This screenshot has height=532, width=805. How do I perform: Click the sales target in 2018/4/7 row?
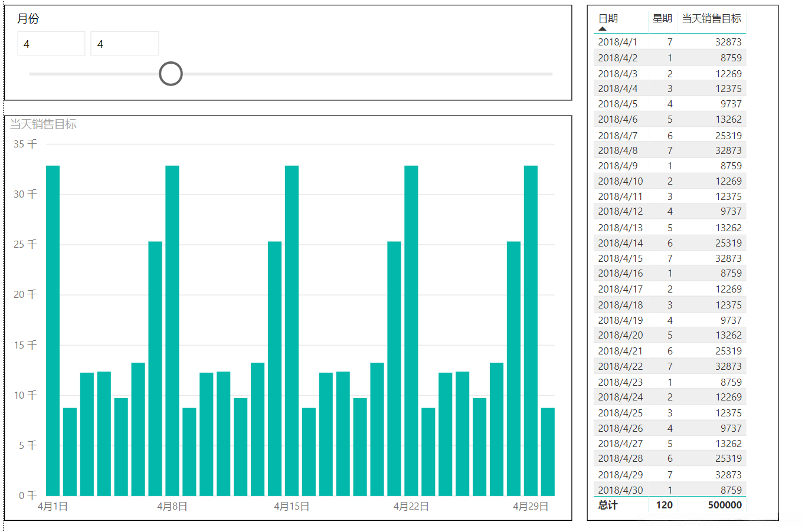728,136
